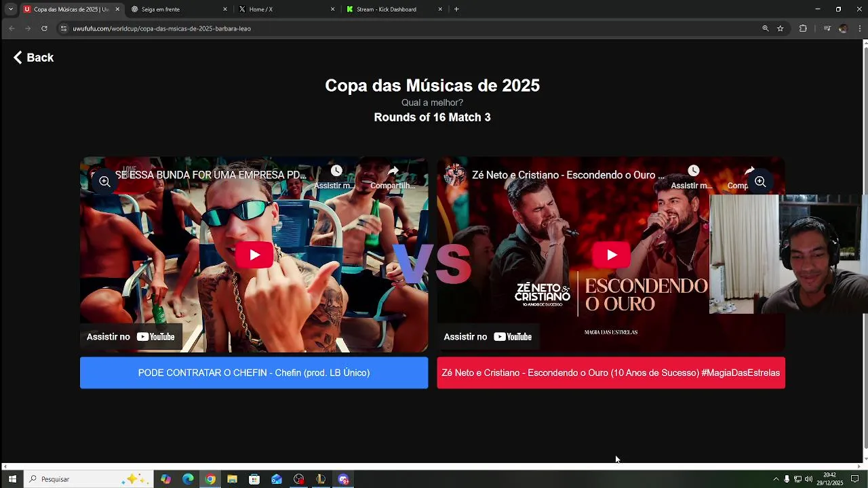Open the volume tray icon
Image resolution: width=868 pixels, height=488 pixels.
pos(808,479)
